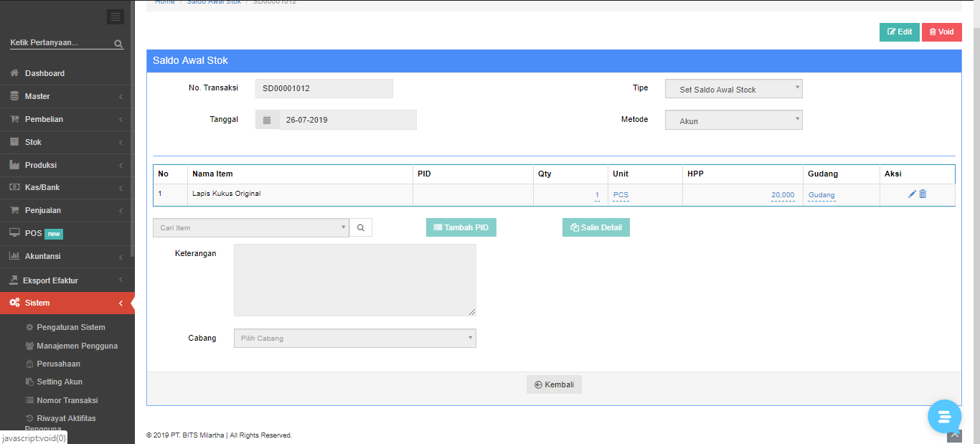Open the Tipe dropdown
Screen dimensions: 980x444
733,89
